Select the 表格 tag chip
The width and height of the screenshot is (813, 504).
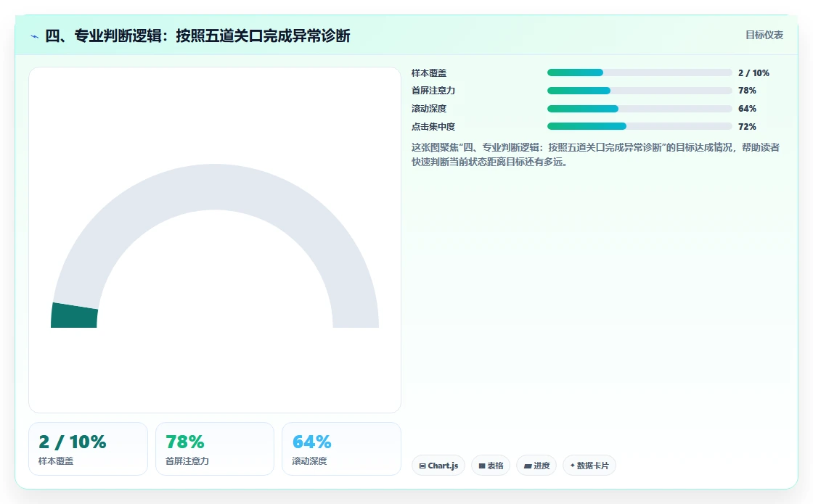coord(491,466)
